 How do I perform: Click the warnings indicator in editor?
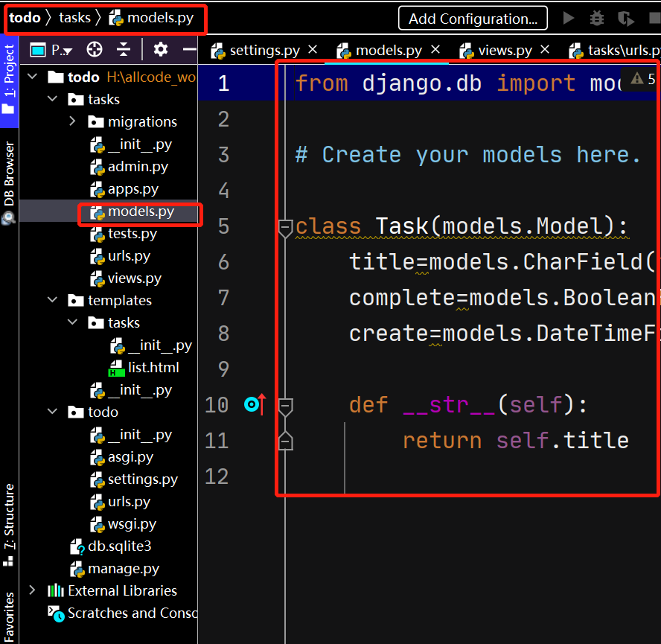(643, 78)
